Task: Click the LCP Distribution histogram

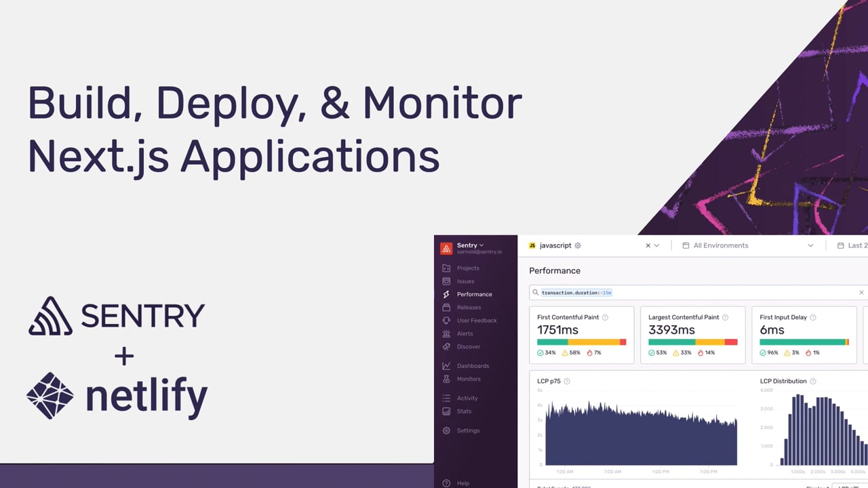Action: point(823,430)
